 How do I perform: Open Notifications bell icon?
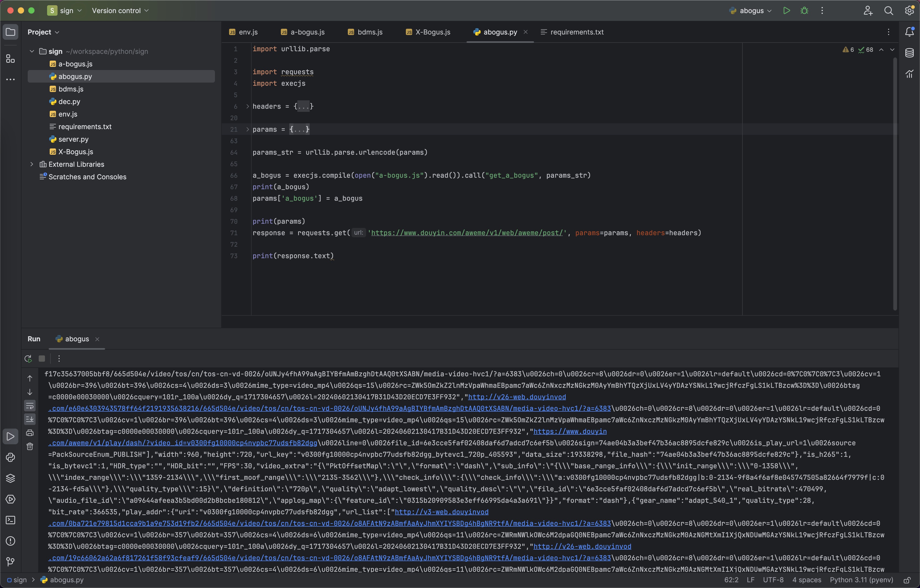pyautogui.click(x=910, y=32)
